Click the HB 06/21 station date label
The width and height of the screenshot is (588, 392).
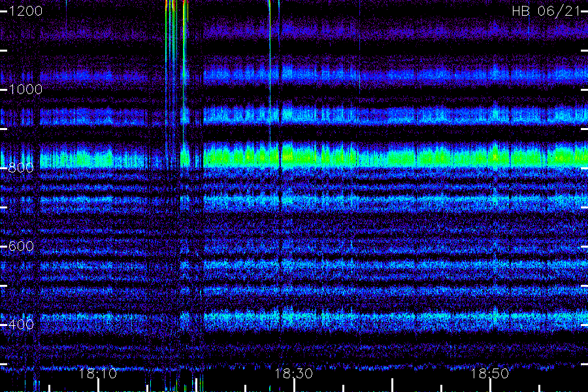546,11
